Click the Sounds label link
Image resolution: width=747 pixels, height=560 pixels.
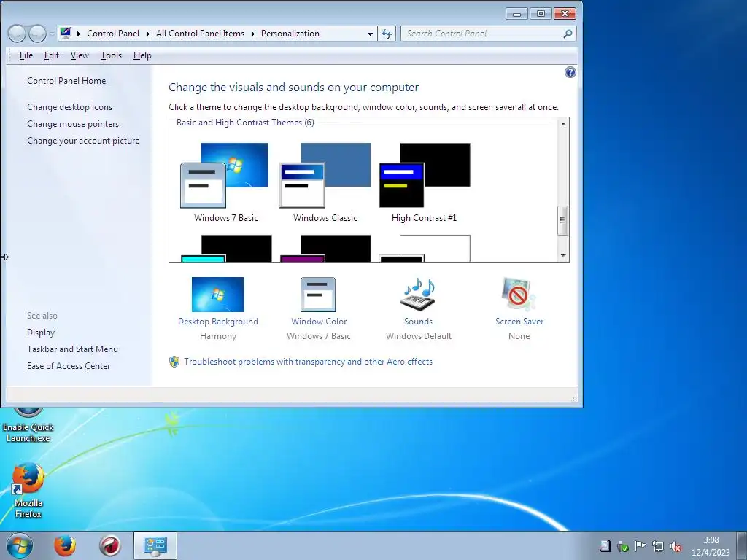click(x=418, y=322)
